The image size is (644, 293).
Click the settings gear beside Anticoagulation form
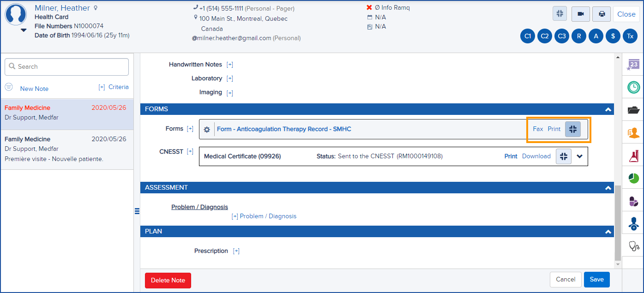point(206,129)
